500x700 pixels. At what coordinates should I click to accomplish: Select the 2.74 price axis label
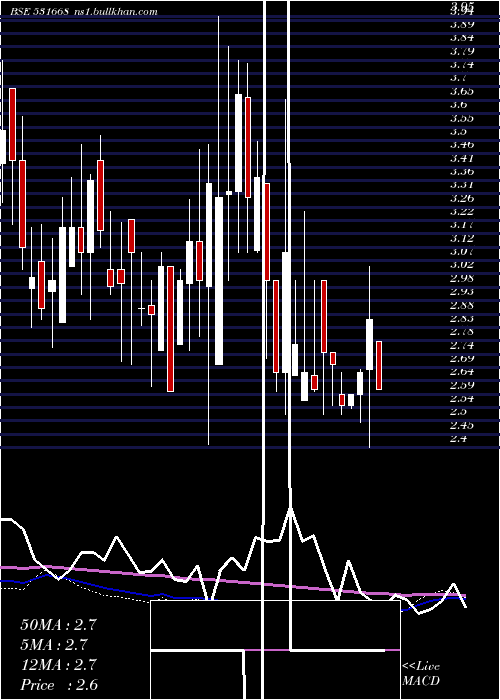[x=462, y=345]
